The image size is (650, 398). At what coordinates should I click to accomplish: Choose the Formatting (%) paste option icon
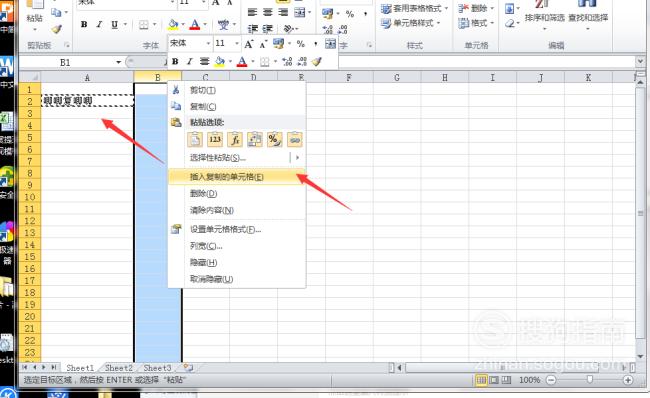click(x=274, y=140)
